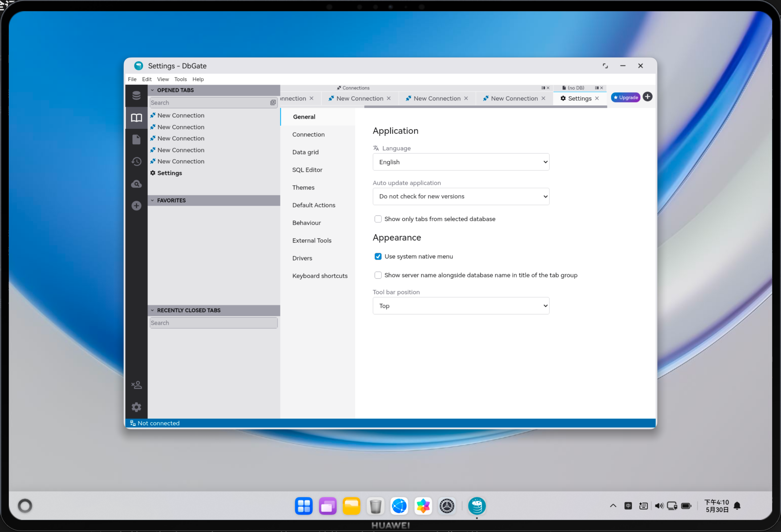Open the File menu
781x532 pixels.
pos(132,79)
